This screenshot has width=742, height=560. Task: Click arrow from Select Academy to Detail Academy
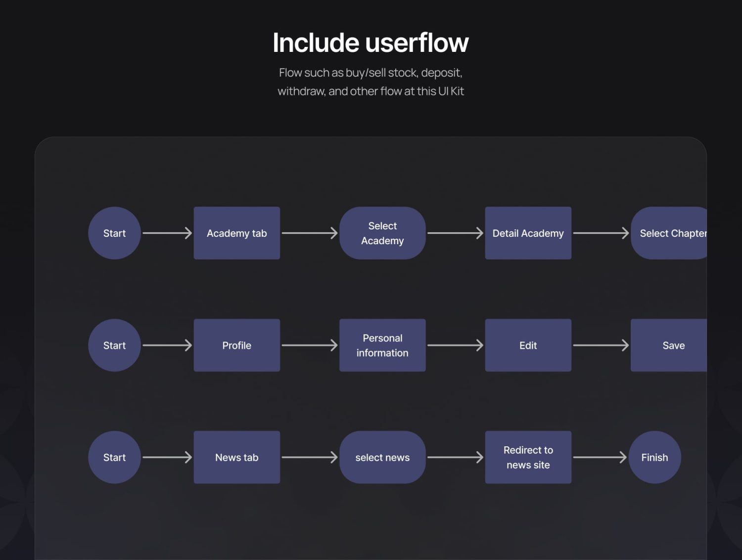pos(455,233)
